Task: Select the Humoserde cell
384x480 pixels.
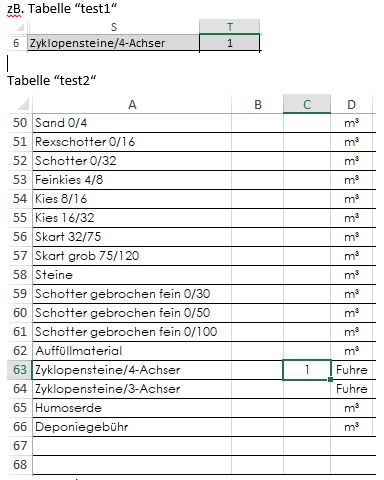Action: 132,408
